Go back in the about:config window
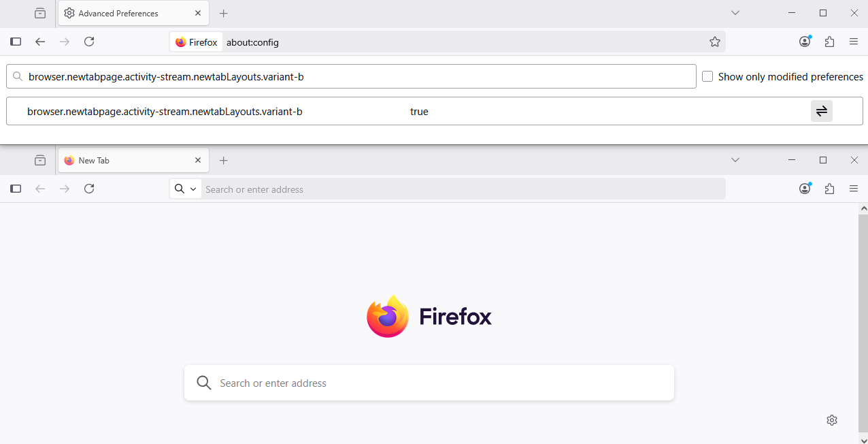The height and width of the screenshot is (444, 868). click(40, 42)
